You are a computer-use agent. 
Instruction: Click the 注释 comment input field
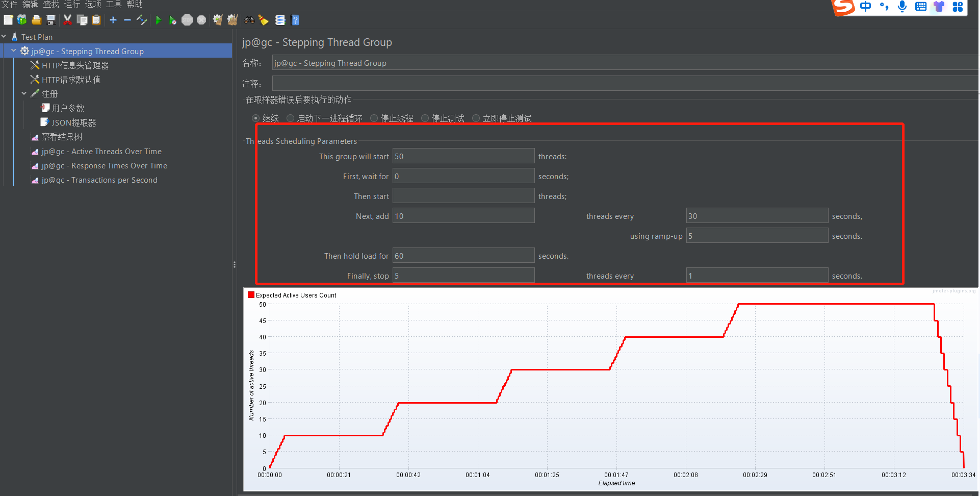tap(625, 83)
